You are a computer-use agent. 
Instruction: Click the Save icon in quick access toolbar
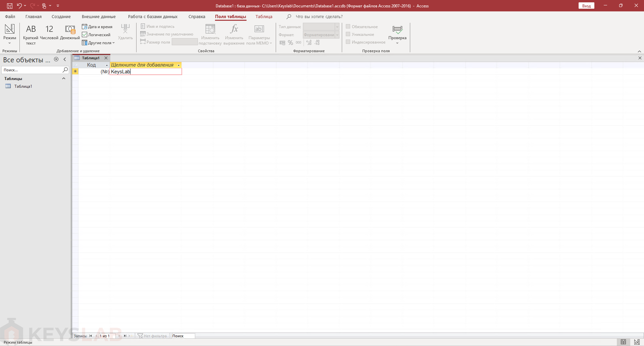[10, 6]
